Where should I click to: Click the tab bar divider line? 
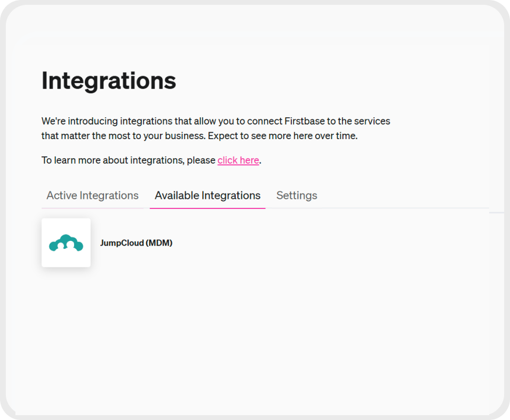[373, 207]
